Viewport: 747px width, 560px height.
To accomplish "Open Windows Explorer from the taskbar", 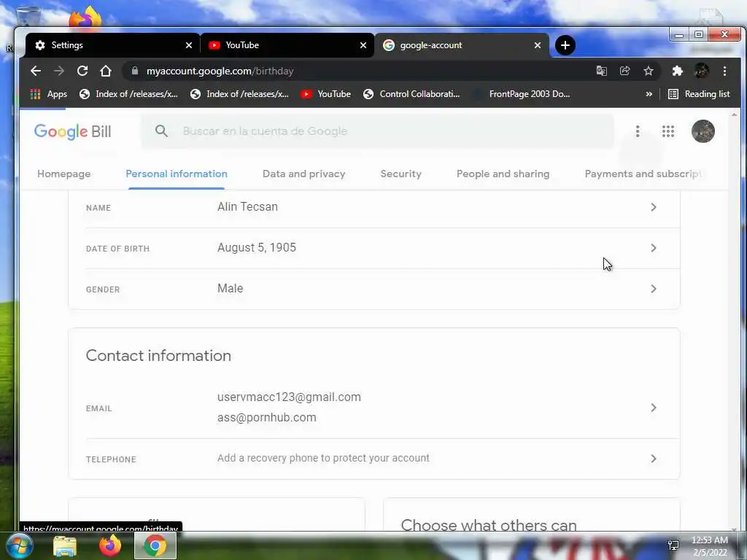I will tap(65, 546).
